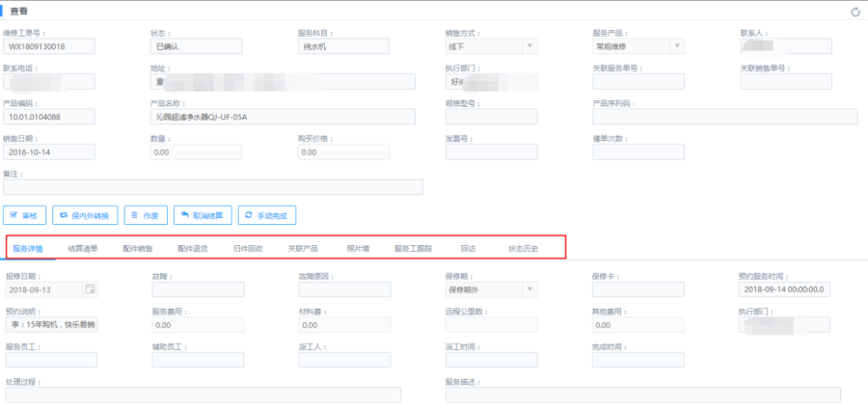Go to the 旧件回收 tab

coord(248,249)
